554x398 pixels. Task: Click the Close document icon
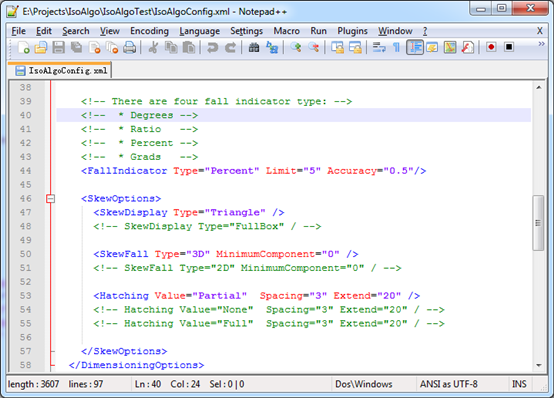coord(94,47)
